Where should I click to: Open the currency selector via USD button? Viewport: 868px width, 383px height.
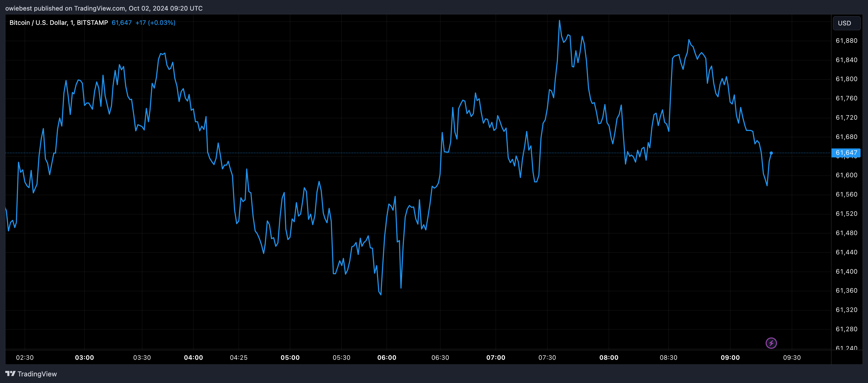pyautogui.click(x=846, y=23)
